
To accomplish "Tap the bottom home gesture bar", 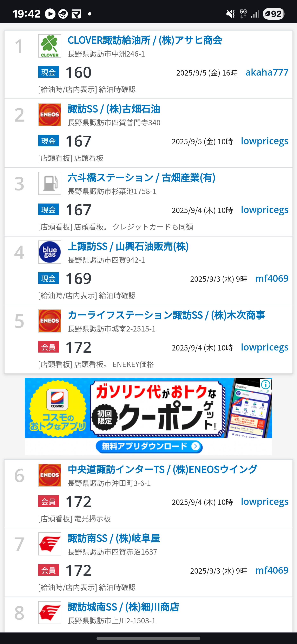I will [148, 638].
